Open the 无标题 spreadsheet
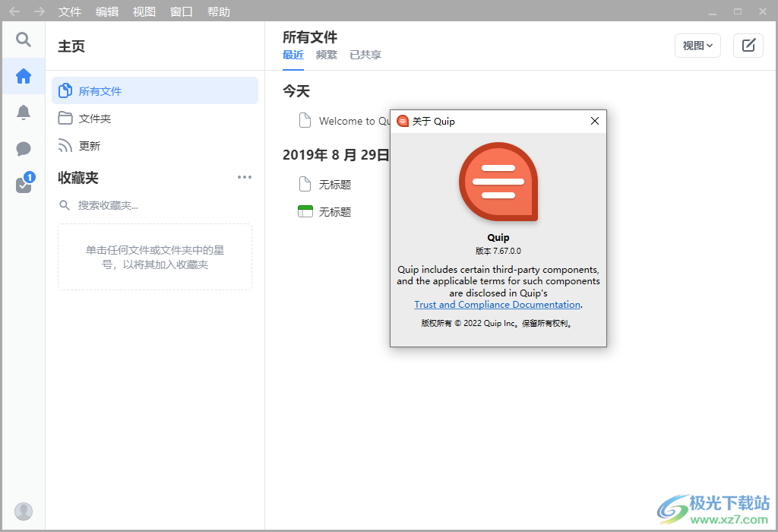The width and height of the screenshot is (778, 532). 335,212
